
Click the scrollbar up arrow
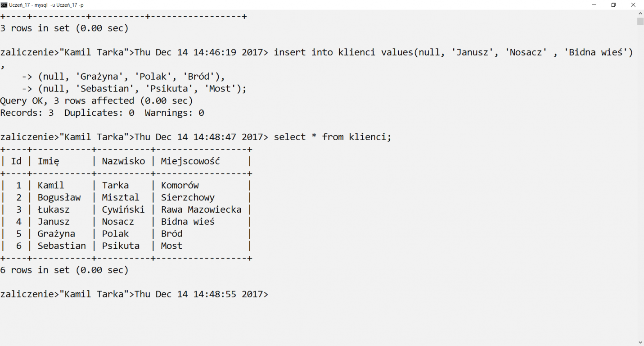tap(640, 13)
